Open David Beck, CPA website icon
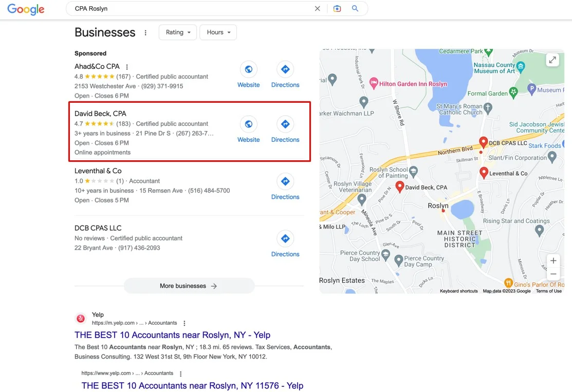 [x=248, y=124]
